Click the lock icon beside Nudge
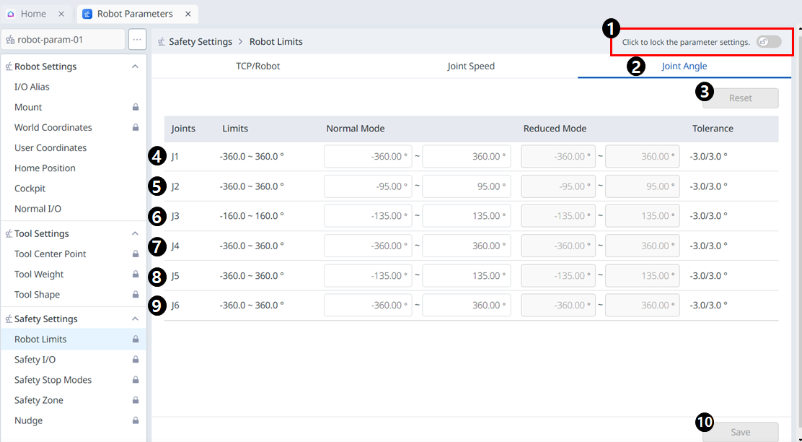Viewport: 802px width, 442px height. 135,421
